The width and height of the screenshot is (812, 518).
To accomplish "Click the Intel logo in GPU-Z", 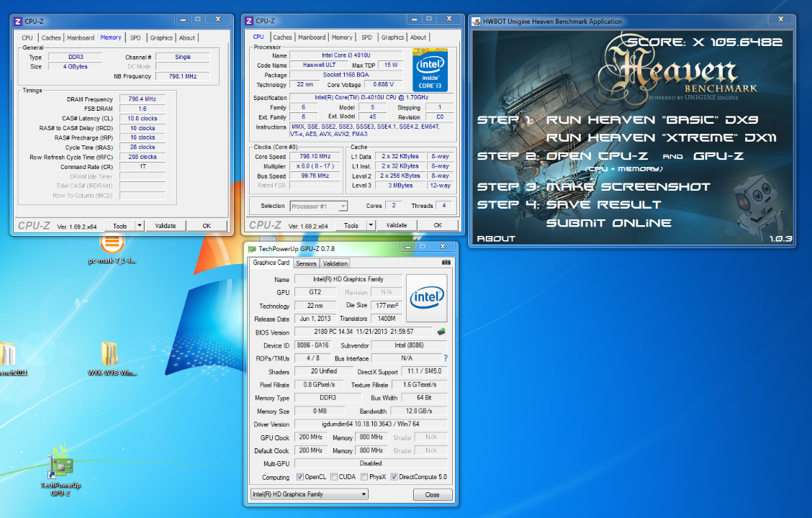I will (x=427, y=298).
